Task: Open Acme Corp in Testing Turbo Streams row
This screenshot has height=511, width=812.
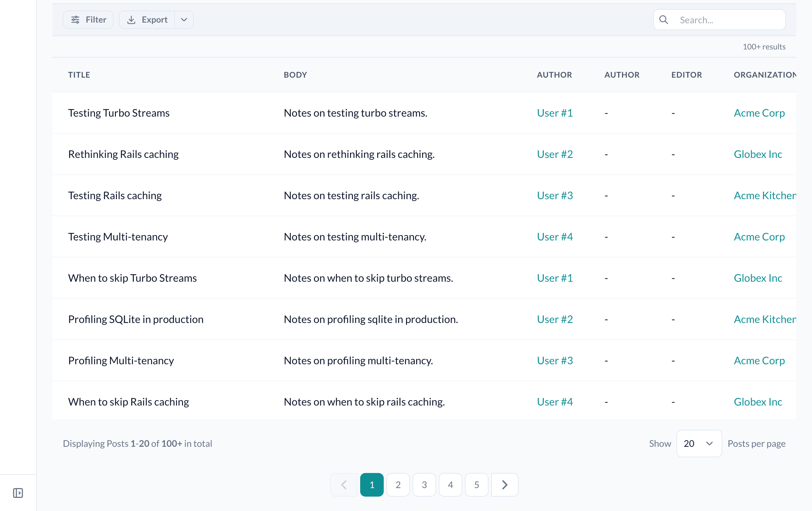Action: click(x=759, y=113)
